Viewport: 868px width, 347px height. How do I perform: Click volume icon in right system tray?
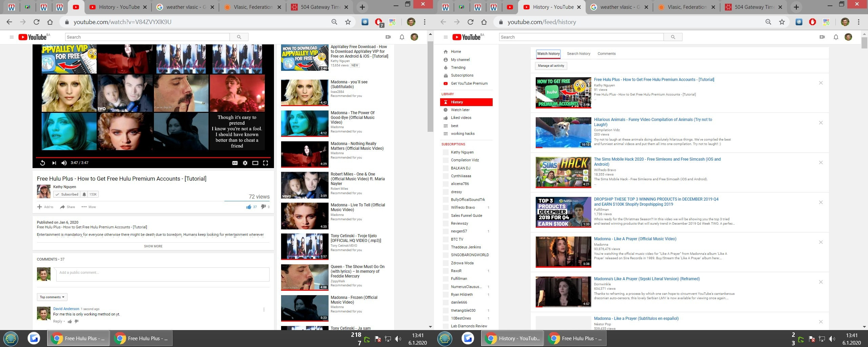click(832, 339)
